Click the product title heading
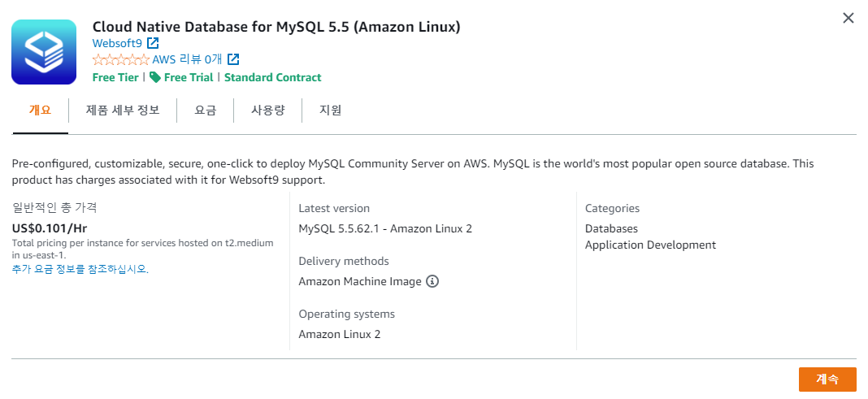The image size is (868, 399). pyautogui.click(x=277, y=27)
